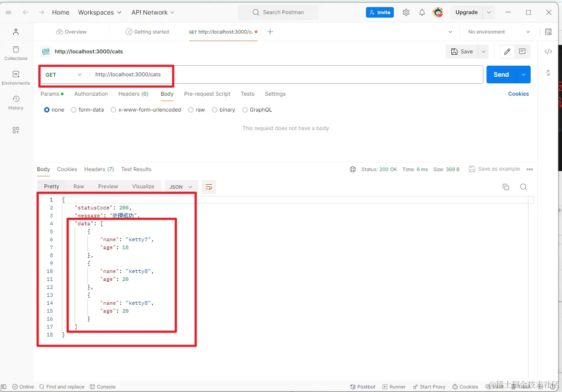The height and width of the screenshot is (392, 562).
Task: Copy the response body
Action: [506, 187]
